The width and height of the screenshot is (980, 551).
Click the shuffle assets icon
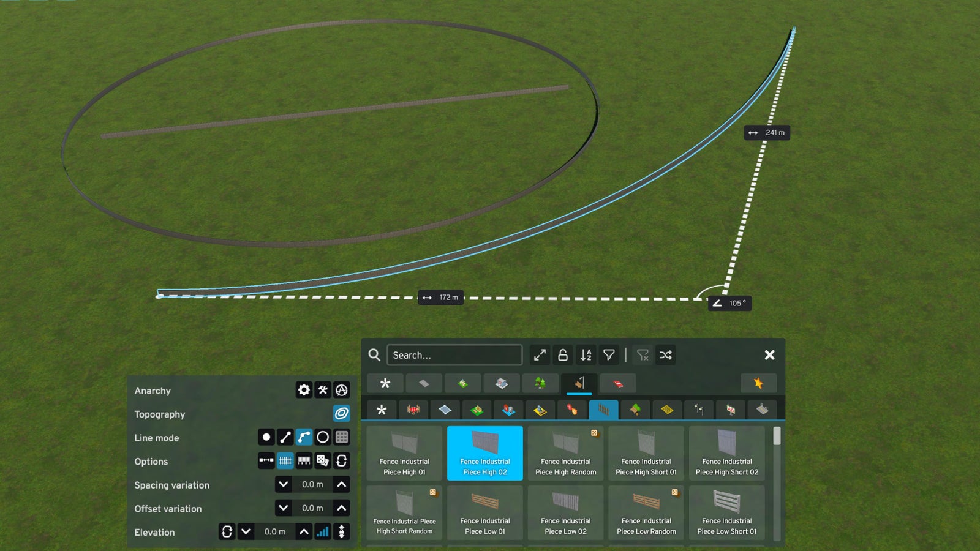(x=666, y=355)
